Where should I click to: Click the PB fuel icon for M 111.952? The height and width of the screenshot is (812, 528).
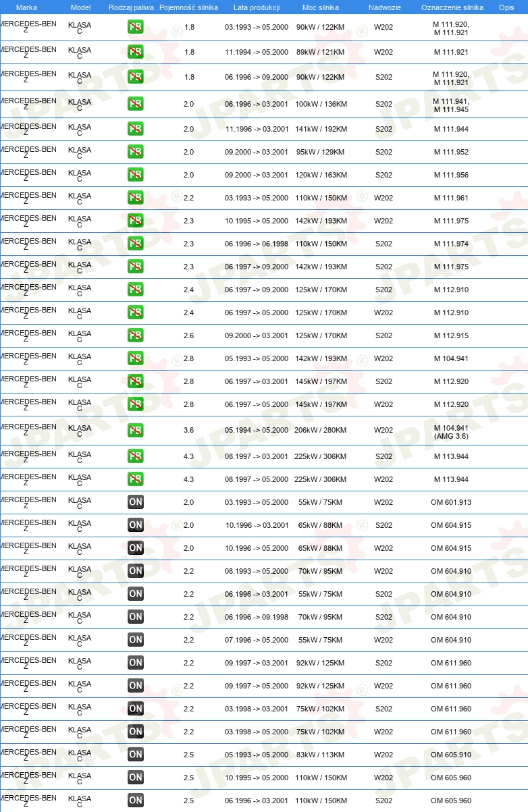[x=136, y=152]
